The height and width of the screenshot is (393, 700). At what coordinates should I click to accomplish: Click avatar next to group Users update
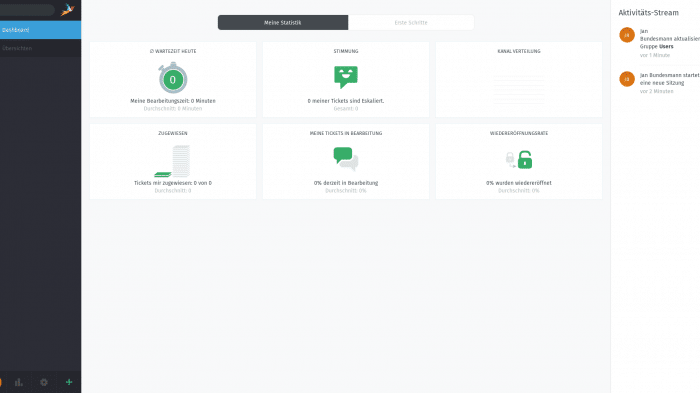tap(627, 35)
